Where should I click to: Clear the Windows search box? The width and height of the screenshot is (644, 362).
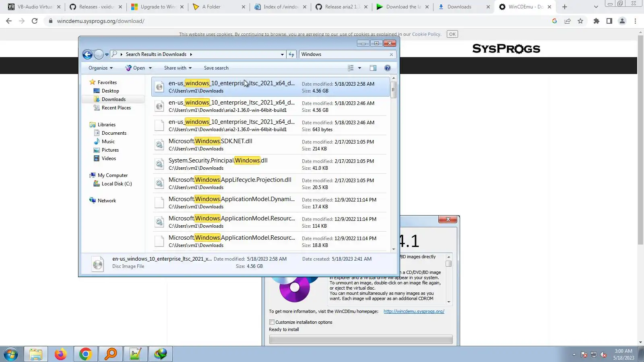(391, 54)
